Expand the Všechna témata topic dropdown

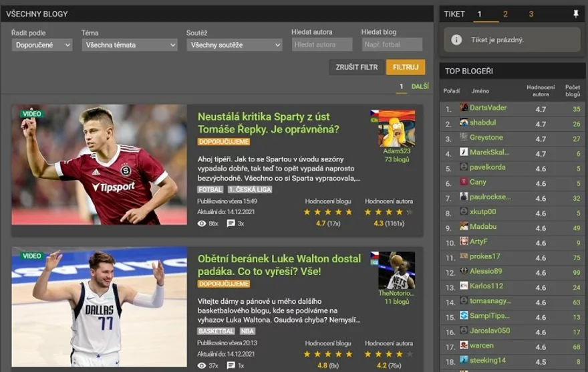click(x=130, y=45)
